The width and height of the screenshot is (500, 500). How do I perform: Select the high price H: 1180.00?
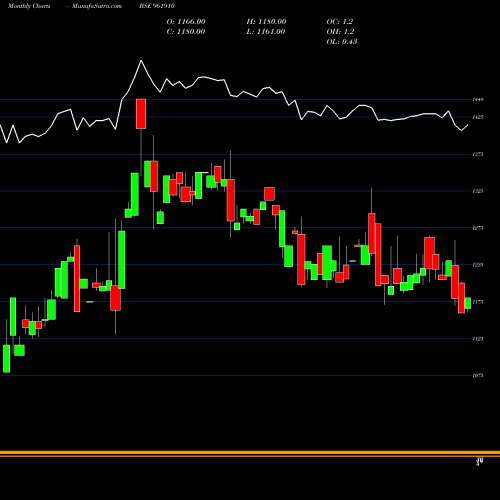pos(266,22)
